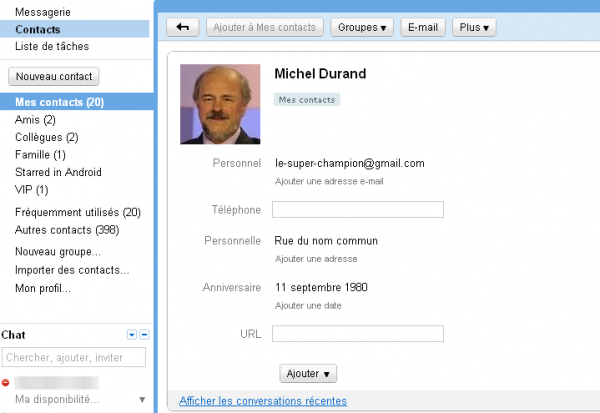
Task: Click the chat search input box
Action: (74, 357)
